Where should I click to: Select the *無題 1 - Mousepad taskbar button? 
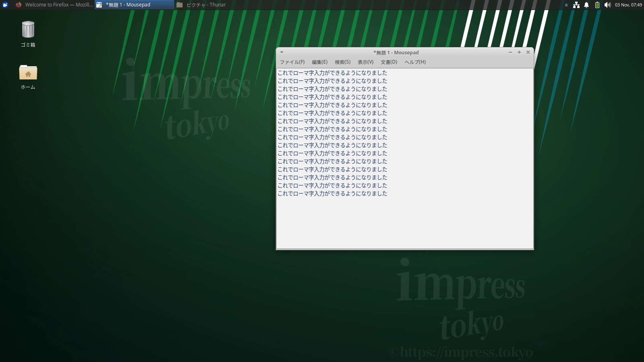[134, 5]
